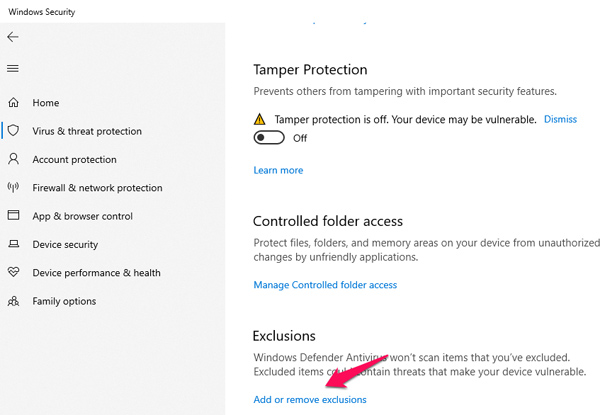Open Manage Controlled folder access link
The height and width of the screenshot is (415, 600).
coord(325,285)
